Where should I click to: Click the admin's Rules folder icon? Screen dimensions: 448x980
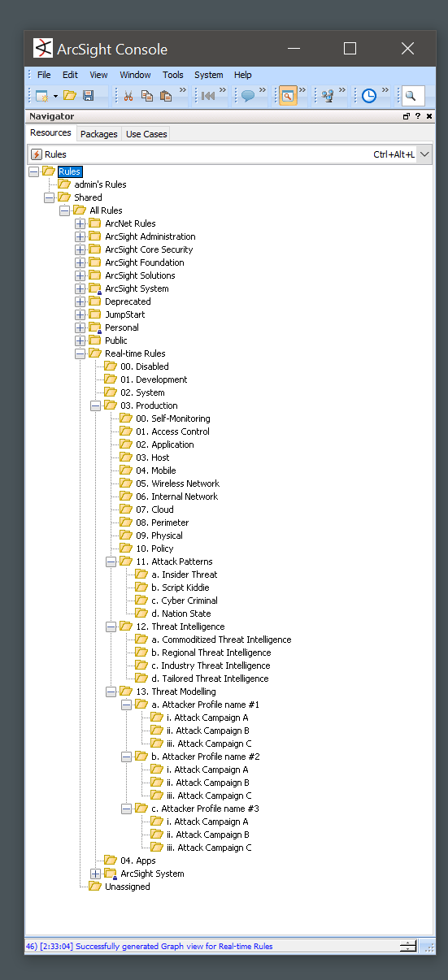pyautogui.click(x=64, y=184)
